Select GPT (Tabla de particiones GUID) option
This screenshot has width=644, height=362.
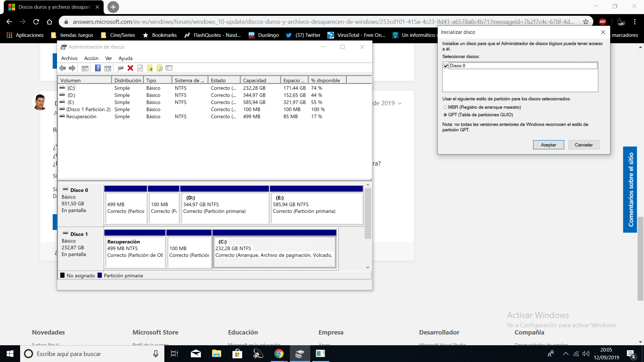click(445, 115)
